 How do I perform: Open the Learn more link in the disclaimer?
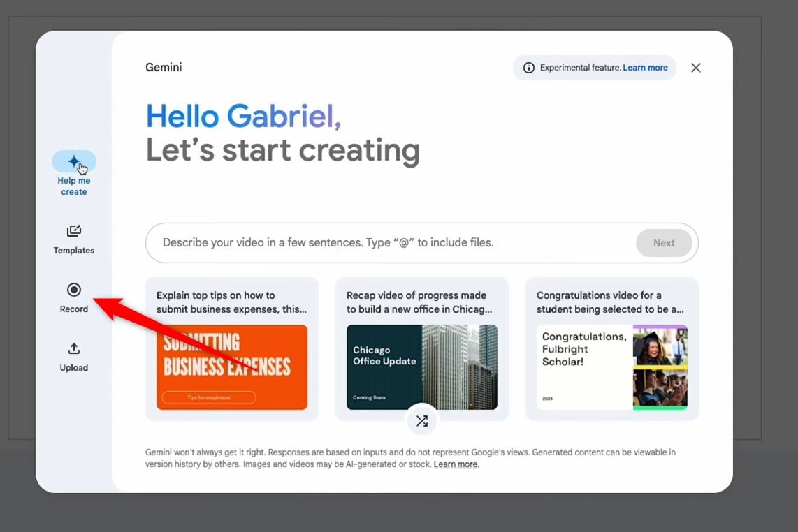coord(456,464)
